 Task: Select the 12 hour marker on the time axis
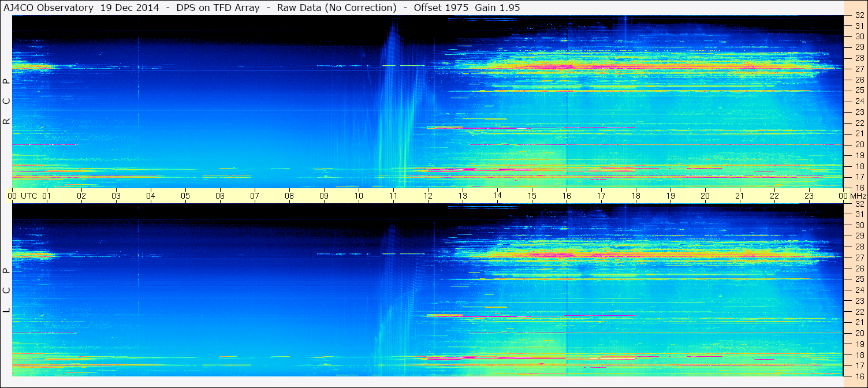point(428,196)
